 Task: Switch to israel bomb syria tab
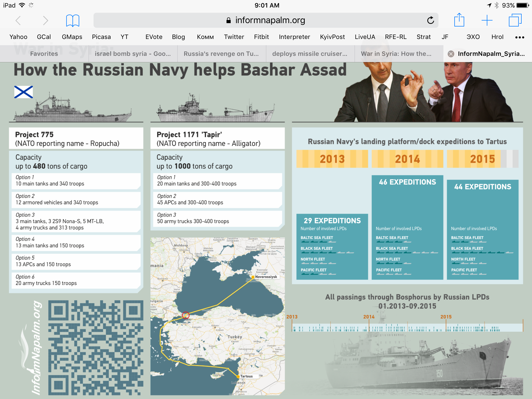133,54
